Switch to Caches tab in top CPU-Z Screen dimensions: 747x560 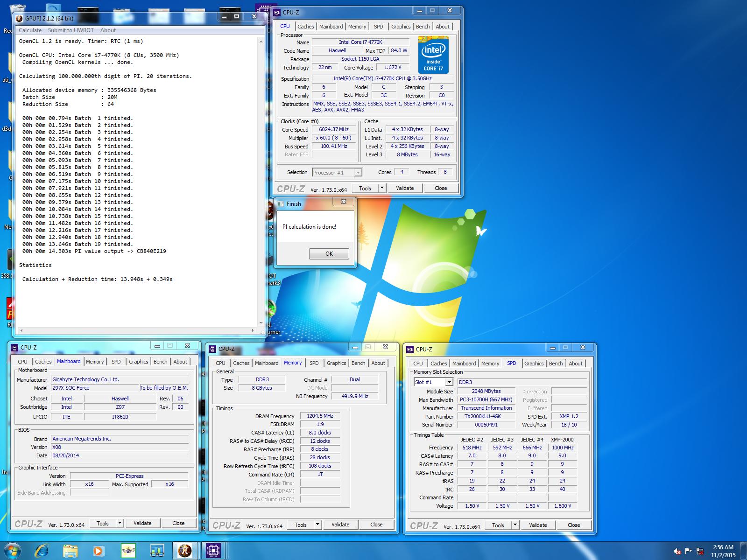tap(306, 27)
